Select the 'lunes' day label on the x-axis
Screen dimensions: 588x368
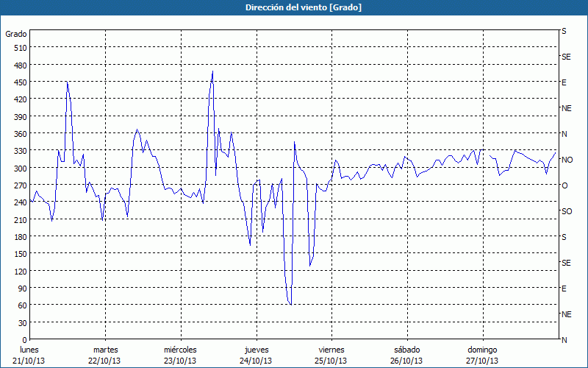pyautogui.click(x=30, y=350)
